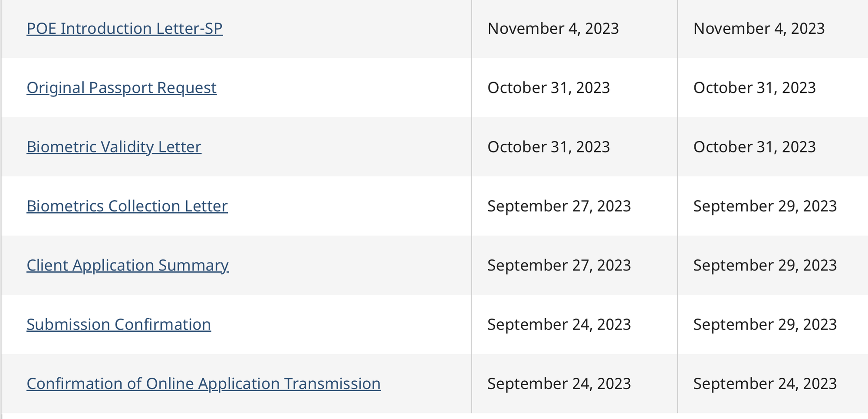Viewport: 868px width, 419px height.
Task: Open the Biometrics Collection Letter link
Action: [x=127, y=206]
